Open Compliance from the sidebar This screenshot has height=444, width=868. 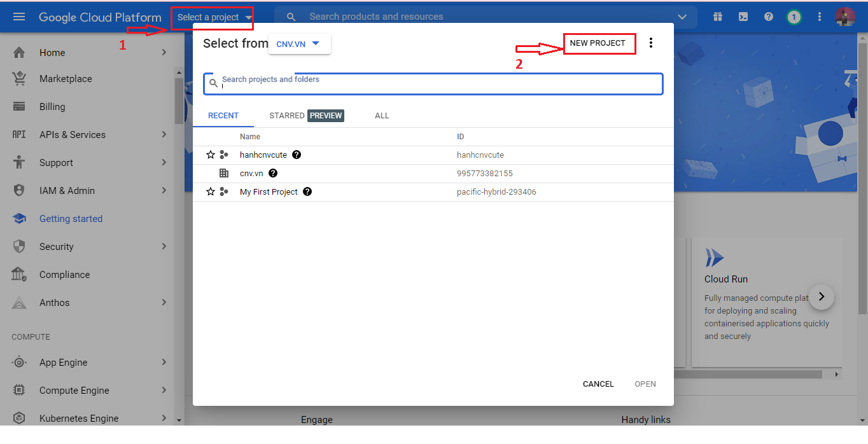click(64, 275)
